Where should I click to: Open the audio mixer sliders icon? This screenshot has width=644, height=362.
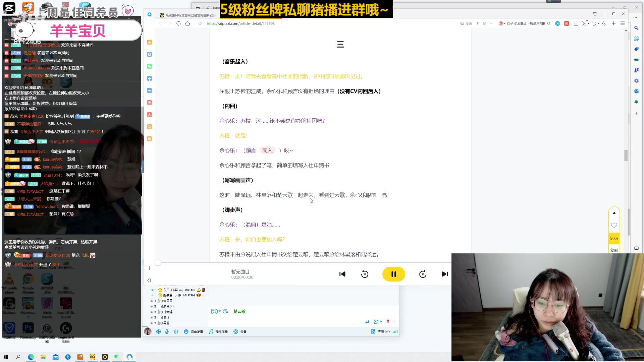click(x=176, y=331)
